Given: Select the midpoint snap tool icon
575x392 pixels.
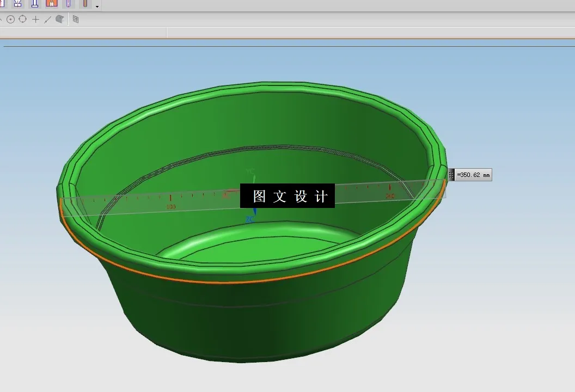Looking at the screenshot, I should pyautogui.click(x=47, y=19).
